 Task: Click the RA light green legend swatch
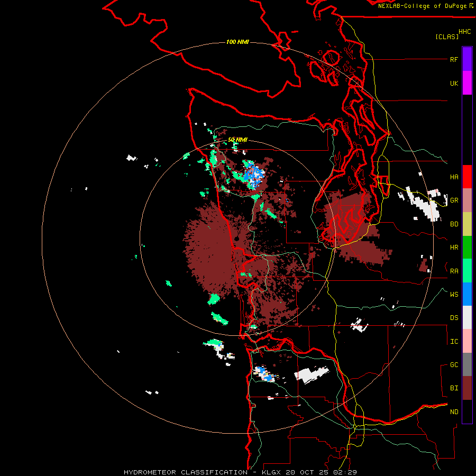467,271
